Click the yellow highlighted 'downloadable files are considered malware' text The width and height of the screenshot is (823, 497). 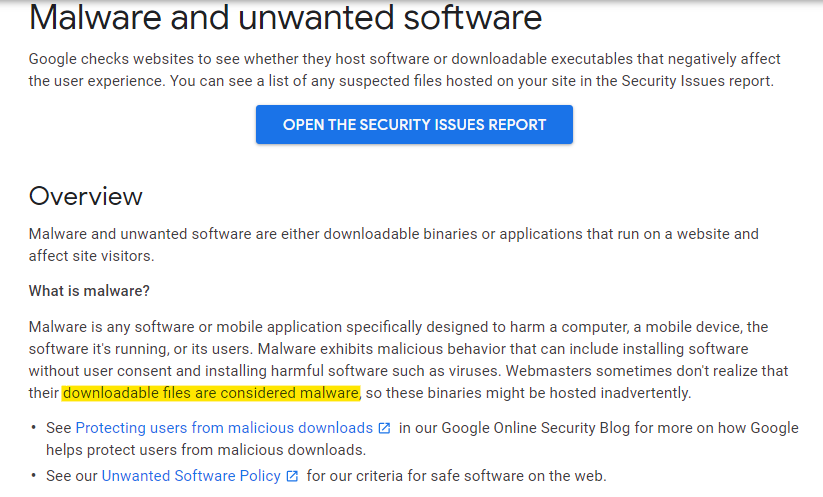211,393
